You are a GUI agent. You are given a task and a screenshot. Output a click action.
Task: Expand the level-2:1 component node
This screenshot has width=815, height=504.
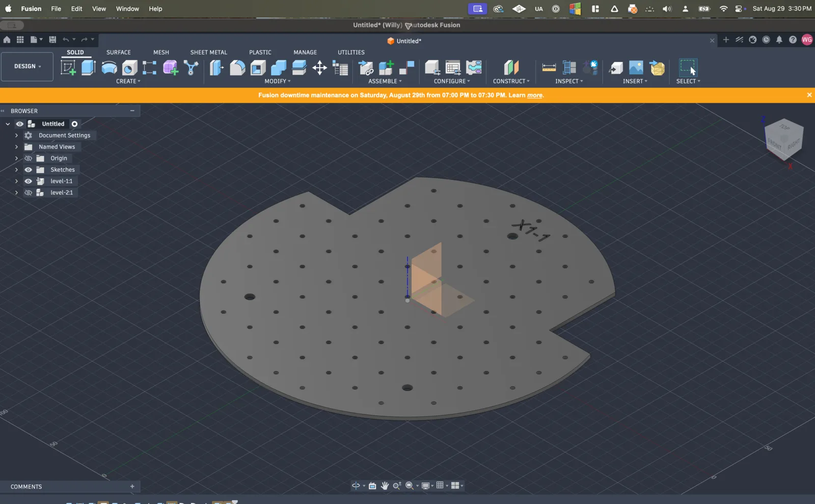coord(16,192)
